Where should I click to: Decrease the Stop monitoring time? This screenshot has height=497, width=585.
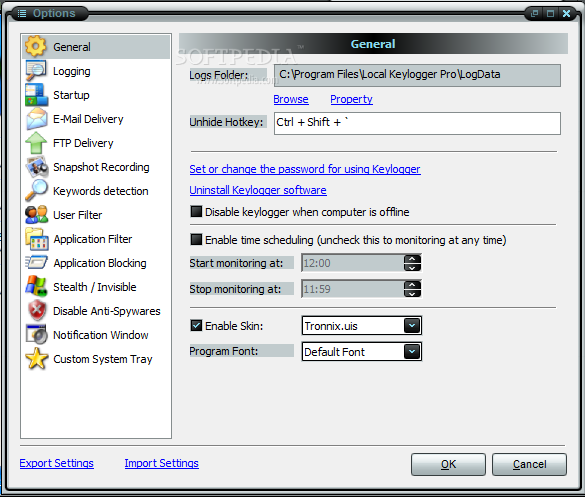412,294
